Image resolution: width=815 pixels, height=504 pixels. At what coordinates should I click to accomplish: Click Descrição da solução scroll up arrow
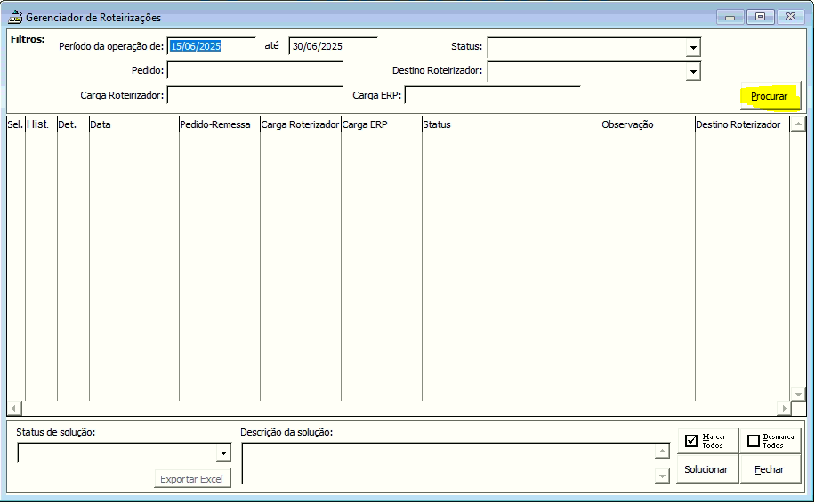pos(662,451)
